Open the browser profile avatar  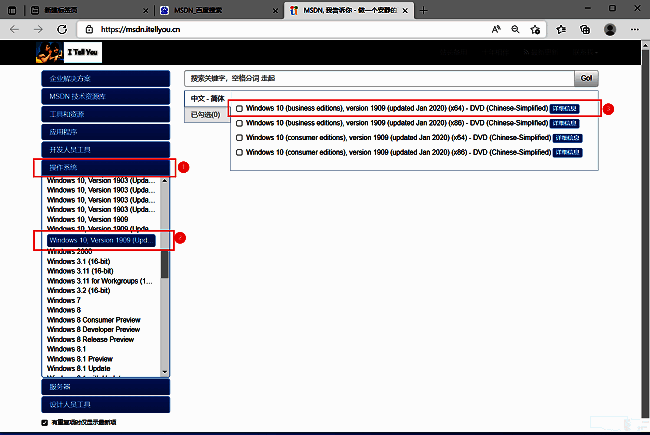[611, 30]
